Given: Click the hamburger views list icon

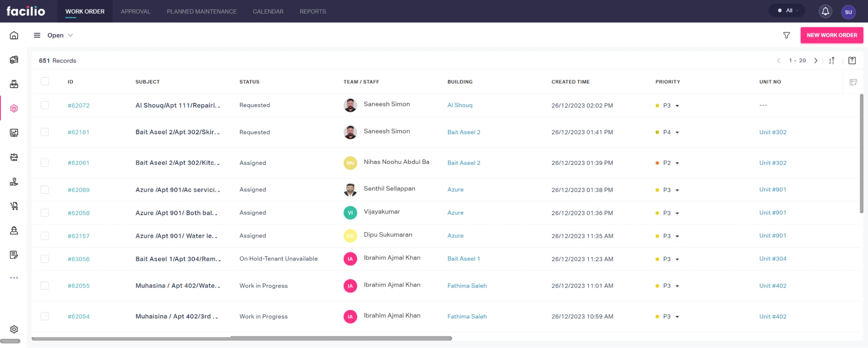Looking at the screenshot, I should 37,35.
